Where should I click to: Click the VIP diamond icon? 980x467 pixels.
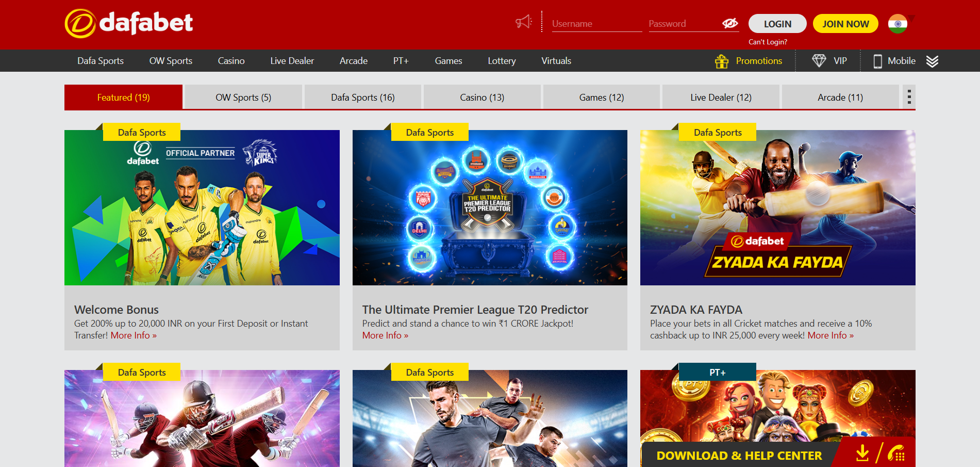point(819,61)
